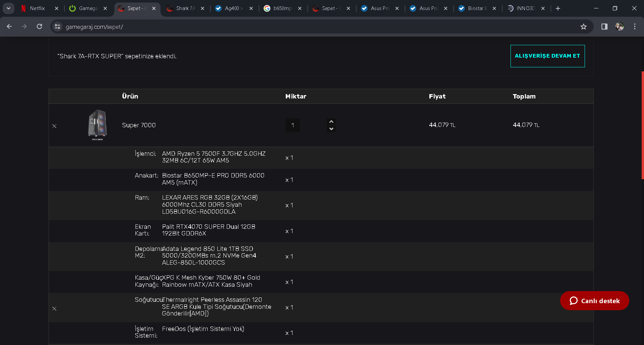Click the FreeDos operating system text
The height and width of the screenshot is (345, 644).
[203, 329]
